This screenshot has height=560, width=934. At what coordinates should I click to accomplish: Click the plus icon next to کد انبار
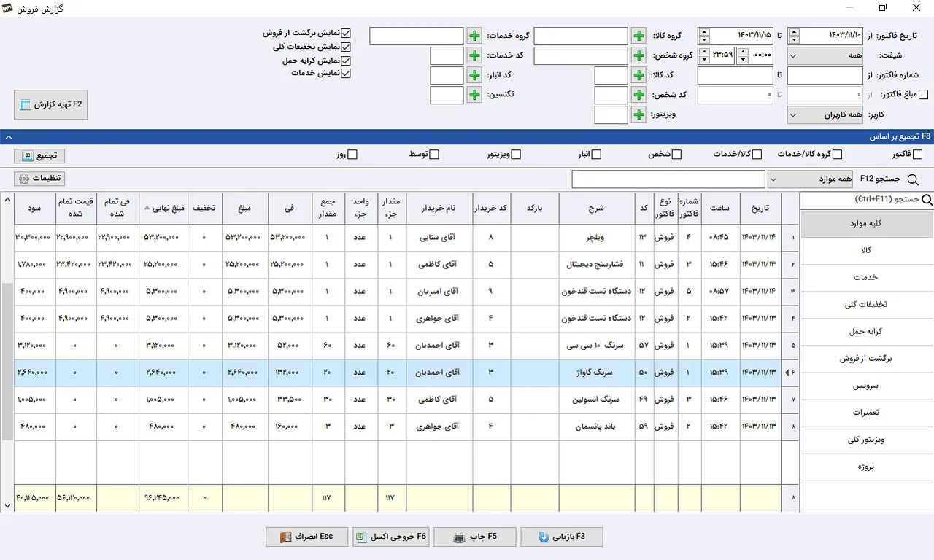474,75
